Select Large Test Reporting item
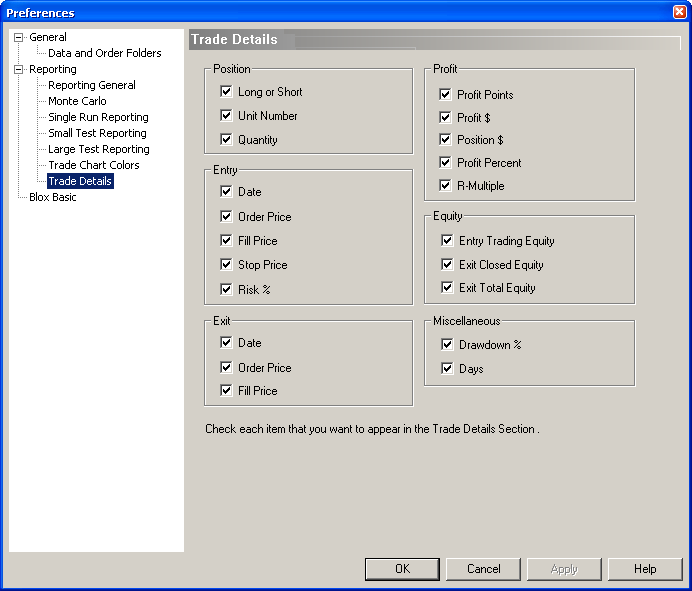 [98, 149]
